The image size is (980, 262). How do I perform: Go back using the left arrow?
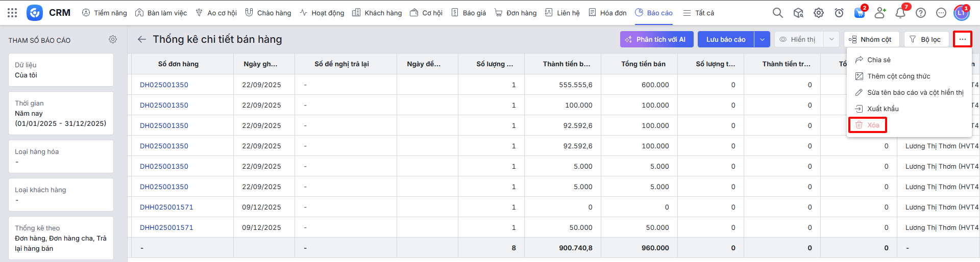[x=142, y=39]
